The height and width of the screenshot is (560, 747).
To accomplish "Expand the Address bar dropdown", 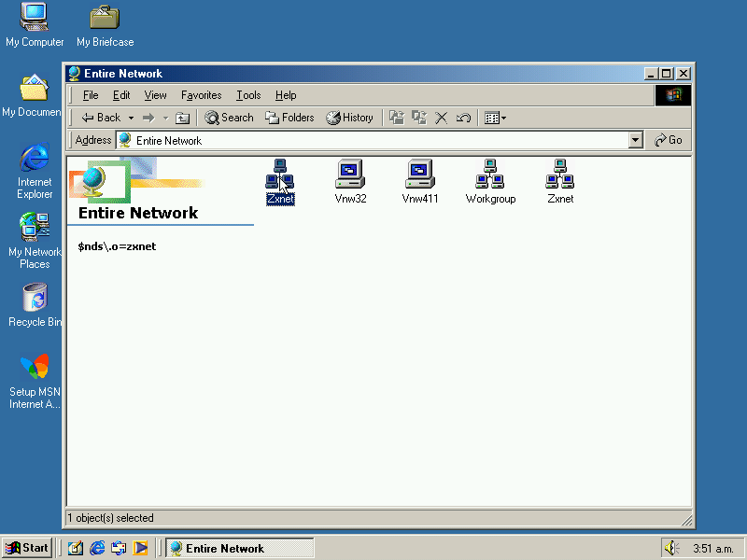I will 636,140.
